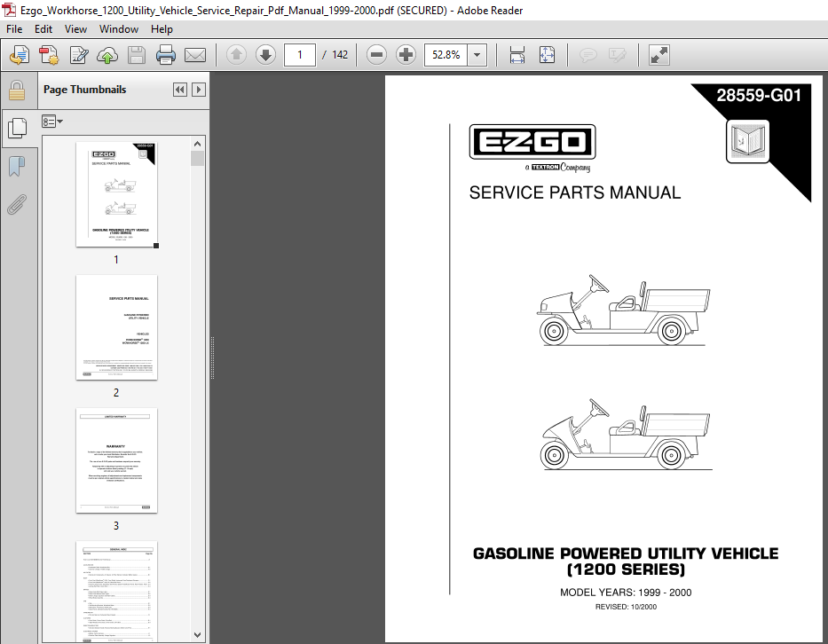
Task: Click the Save (floppy disk) icon
Action: point(137,55)
